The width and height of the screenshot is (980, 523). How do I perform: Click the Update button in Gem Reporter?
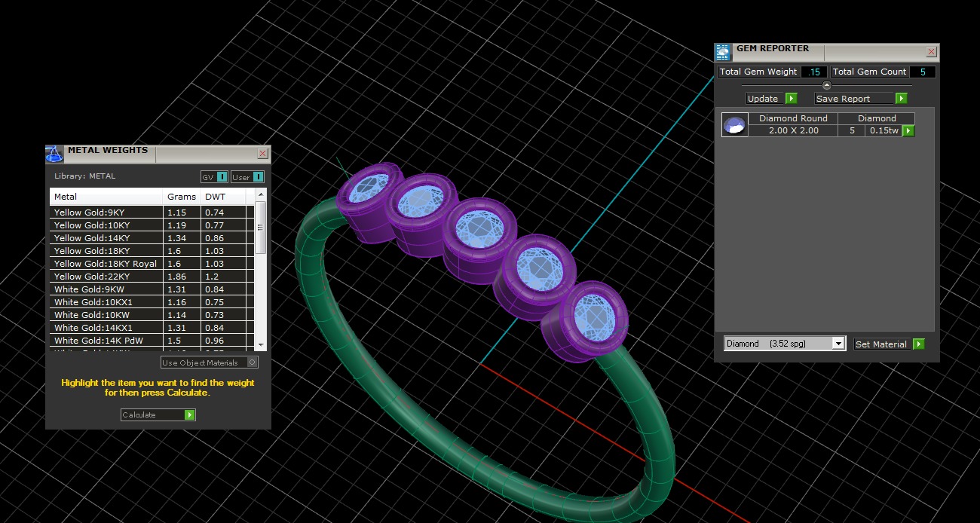click(771, 99)
